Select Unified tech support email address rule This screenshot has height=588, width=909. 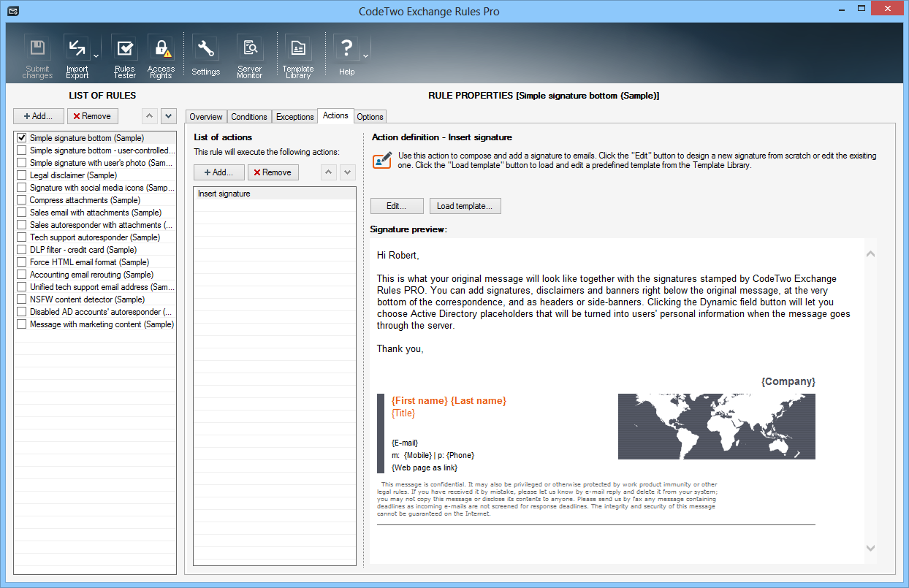[102, 286]
